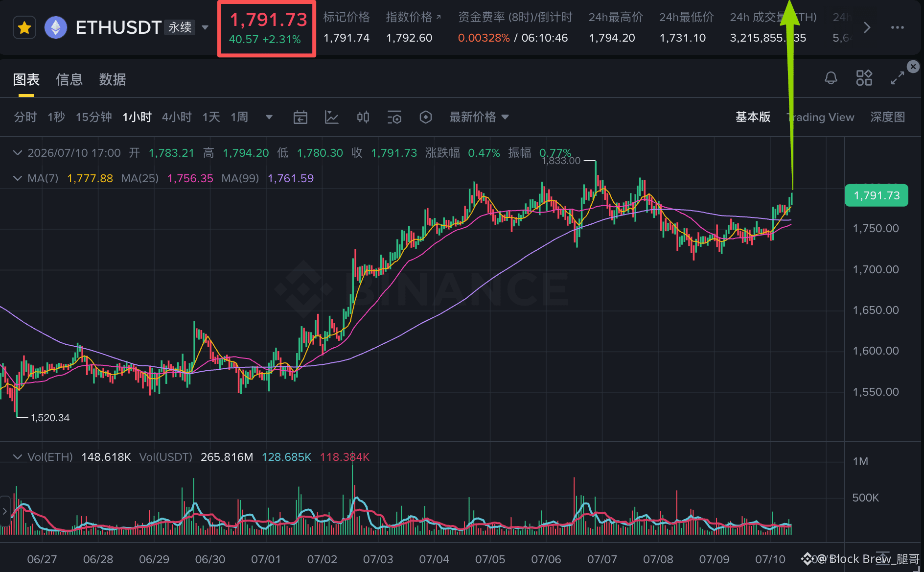Screen dimensions: 924x572
Task: Open price alert bell icon
Action: pyautogui.click(x=831, y=78)
